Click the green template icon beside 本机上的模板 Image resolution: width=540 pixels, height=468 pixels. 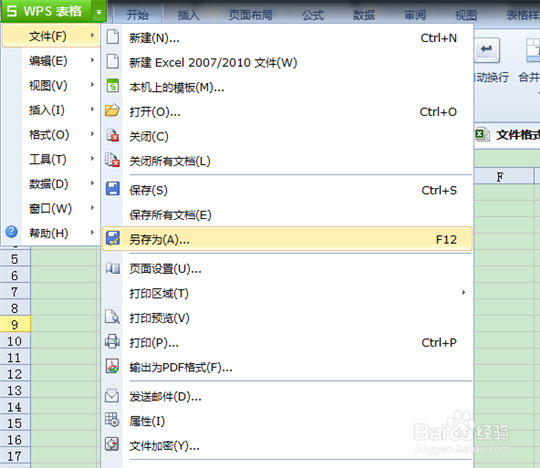pyautogui.click(x=113, y=86)
